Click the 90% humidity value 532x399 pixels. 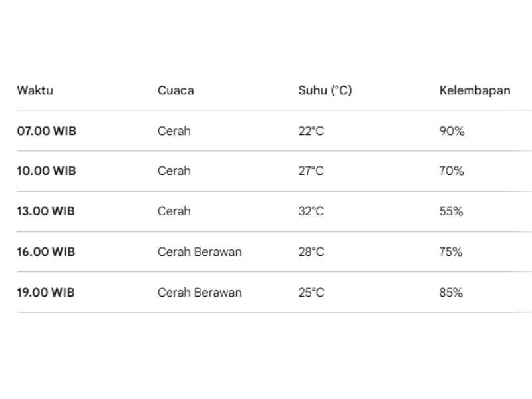pyautogui.click(x=452, y=131)
